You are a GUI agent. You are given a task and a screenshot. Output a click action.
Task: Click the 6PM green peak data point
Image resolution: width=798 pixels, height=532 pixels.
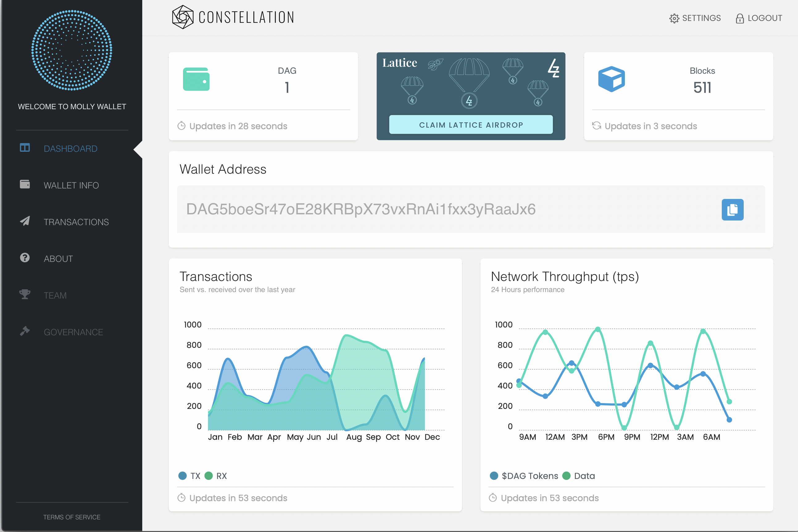tap(598, 329)
